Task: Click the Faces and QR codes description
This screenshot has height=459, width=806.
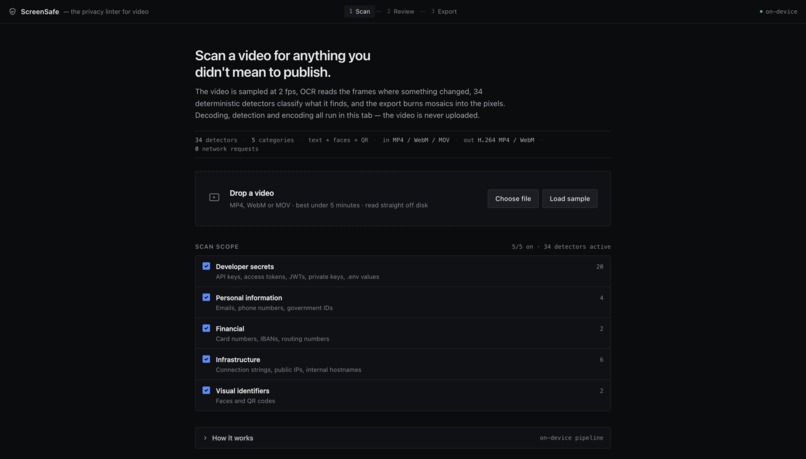Action: tap(245, 401)
